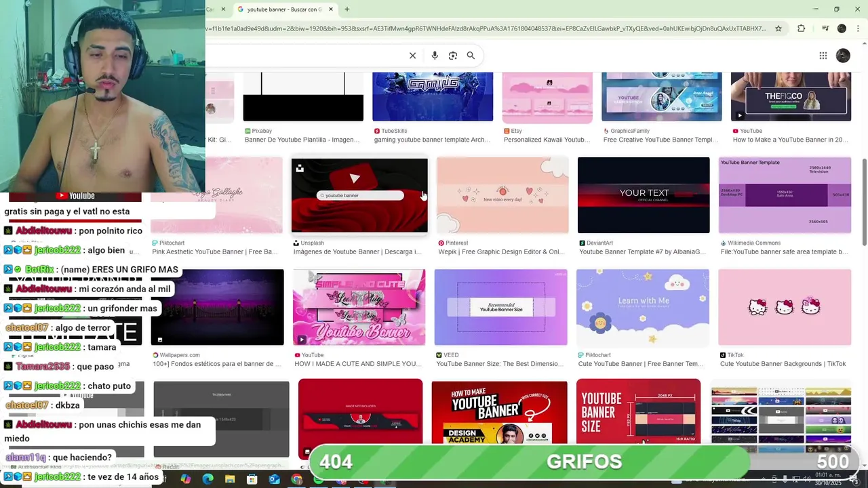This screenshot has width=868, height=488.
Task: Open 'Imágenes de Youtube Banner | Descarga' link
Action: tap(357, 251)
